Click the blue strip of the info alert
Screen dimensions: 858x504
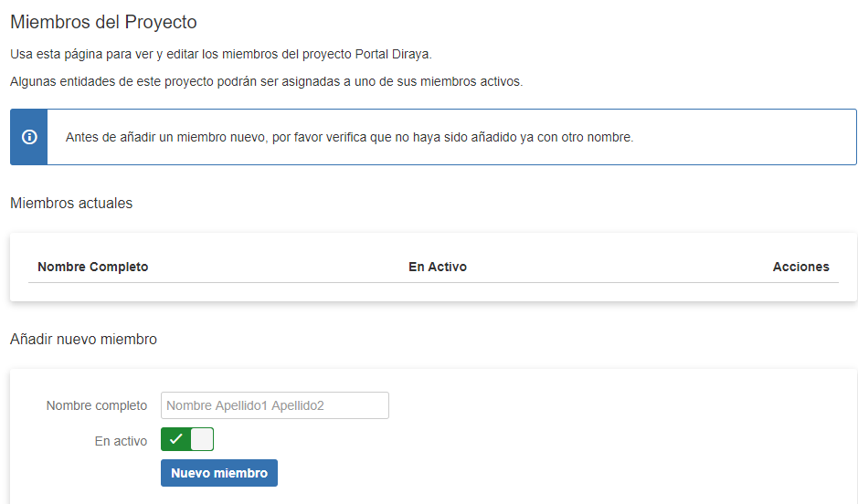tap(29, 137)
